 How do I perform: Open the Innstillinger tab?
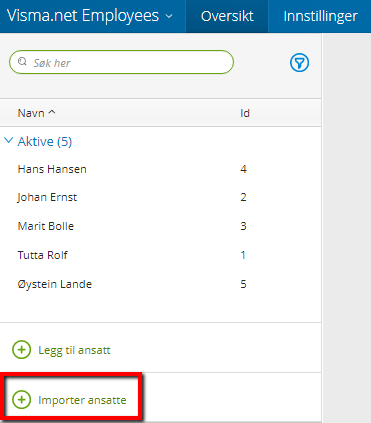pyautogui.click(x=320, y=16)
